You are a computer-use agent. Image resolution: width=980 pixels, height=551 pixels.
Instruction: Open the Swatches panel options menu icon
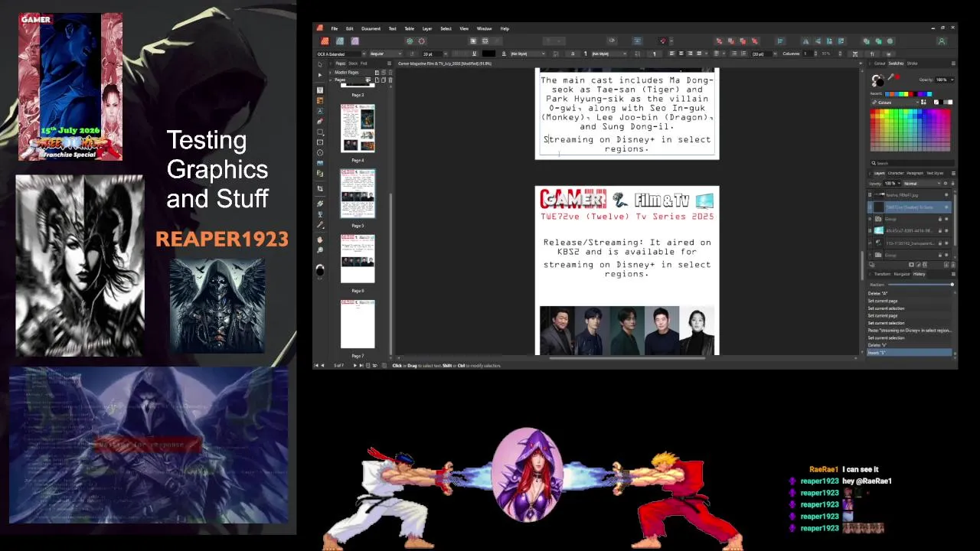point(953,64)
